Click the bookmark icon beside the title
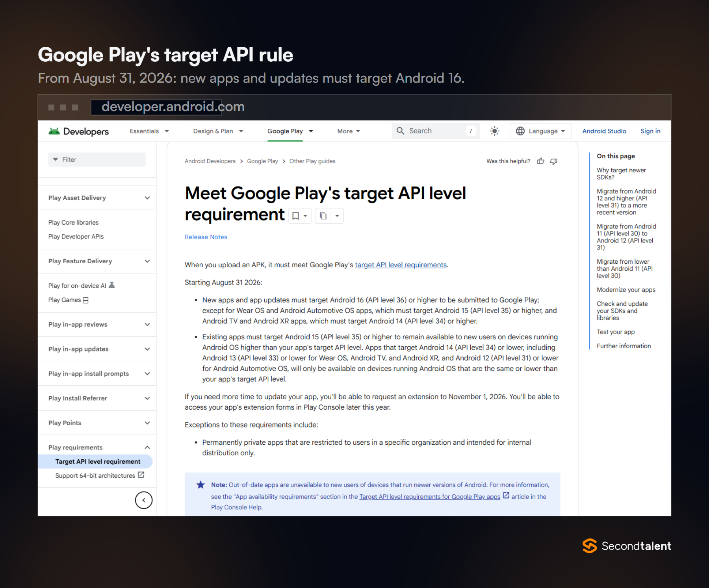 click(x=295, y=216)
